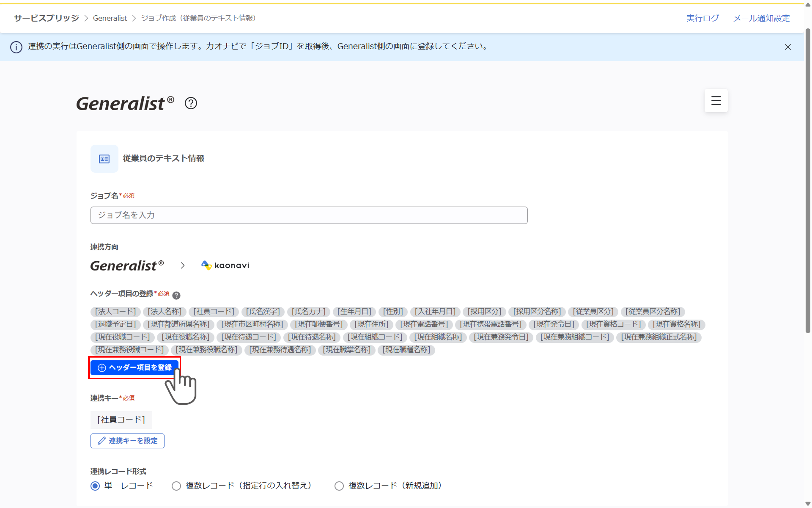Click the [現在資格コード] header tag
812x508 pixels.
[x=613, y=324]
